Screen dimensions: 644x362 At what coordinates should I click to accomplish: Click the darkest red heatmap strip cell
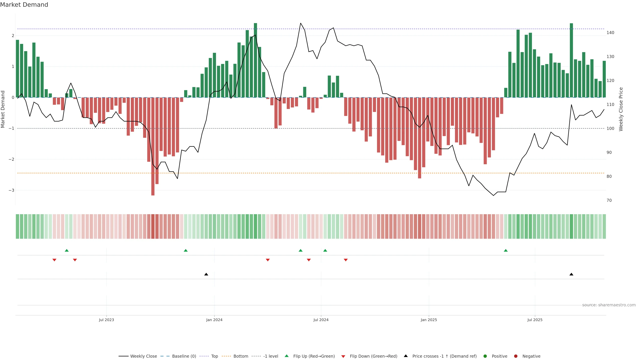[x=153, y=226]
